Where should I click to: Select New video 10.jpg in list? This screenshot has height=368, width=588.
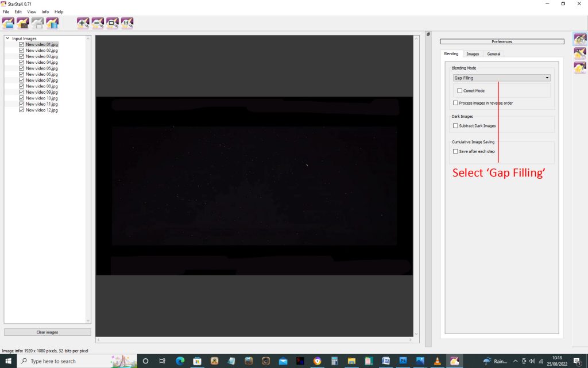41,98
